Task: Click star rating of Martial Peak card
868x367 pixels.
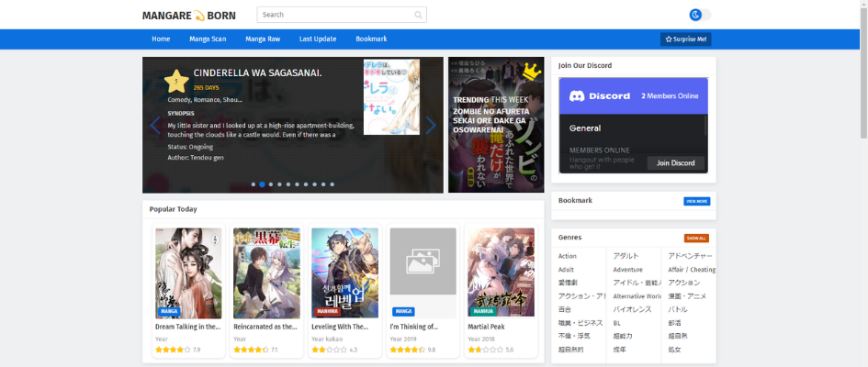Action: pyautogui.click(x=485, y=350)
